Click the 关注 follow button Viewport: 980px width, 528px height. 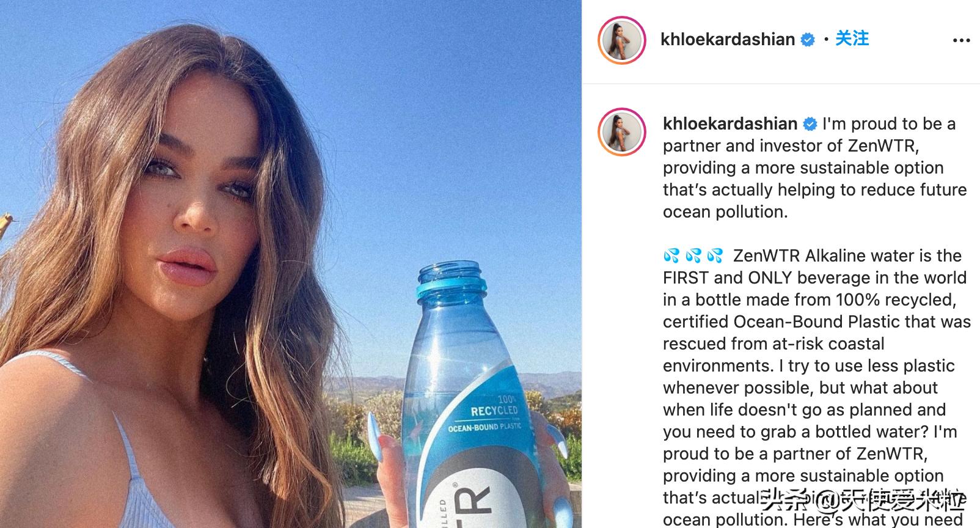coord(852,38)
